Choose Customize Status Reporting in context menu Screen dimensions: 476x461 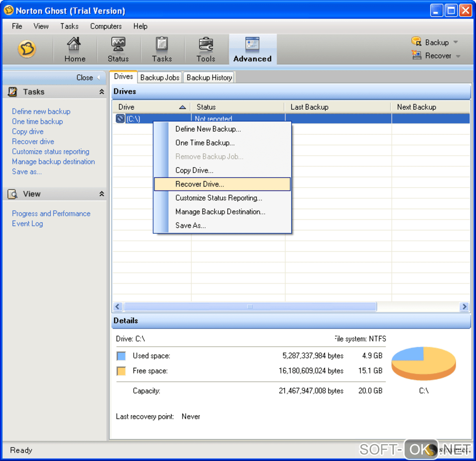(222, 198)
